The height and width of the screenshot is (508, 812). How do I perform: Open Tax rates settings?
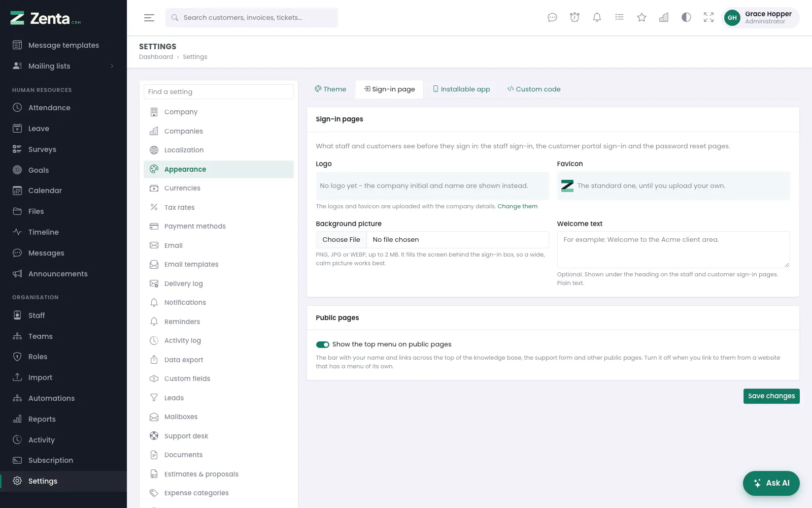[219, 207]
